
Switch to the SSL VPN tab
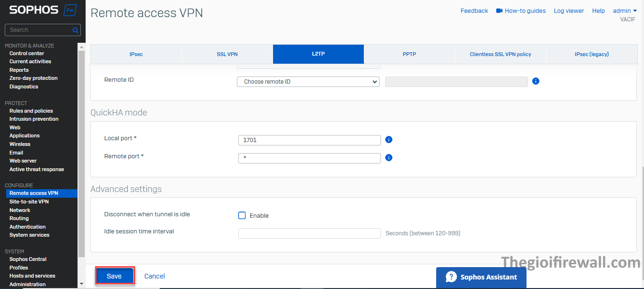(227, 54)
